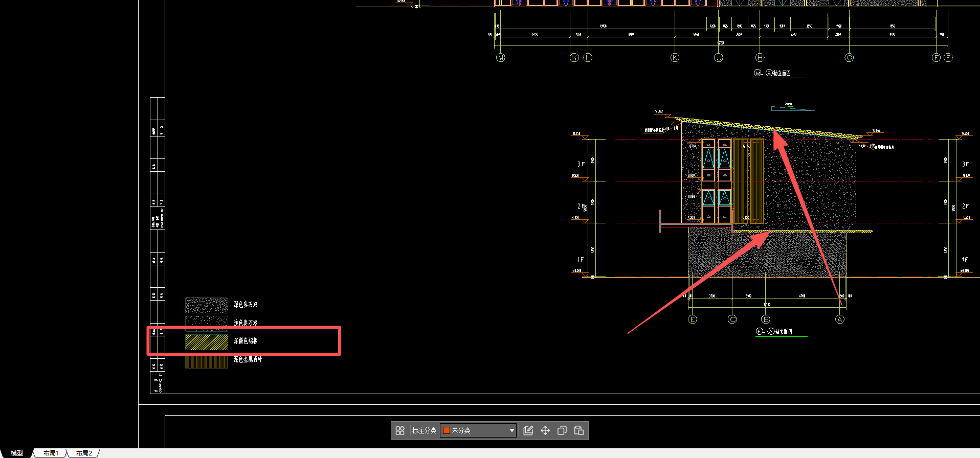Open the four-shapes category grid icon
The height and width of the screenshot is (458, 980).
400,431
